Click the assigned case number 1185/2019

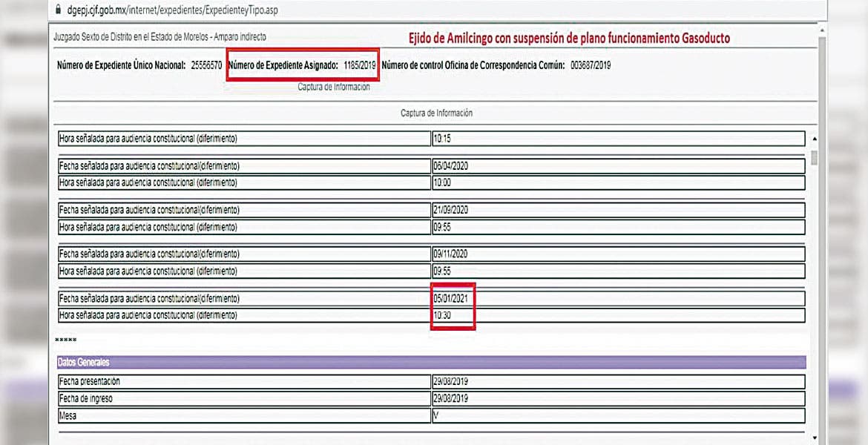point(360,65)
